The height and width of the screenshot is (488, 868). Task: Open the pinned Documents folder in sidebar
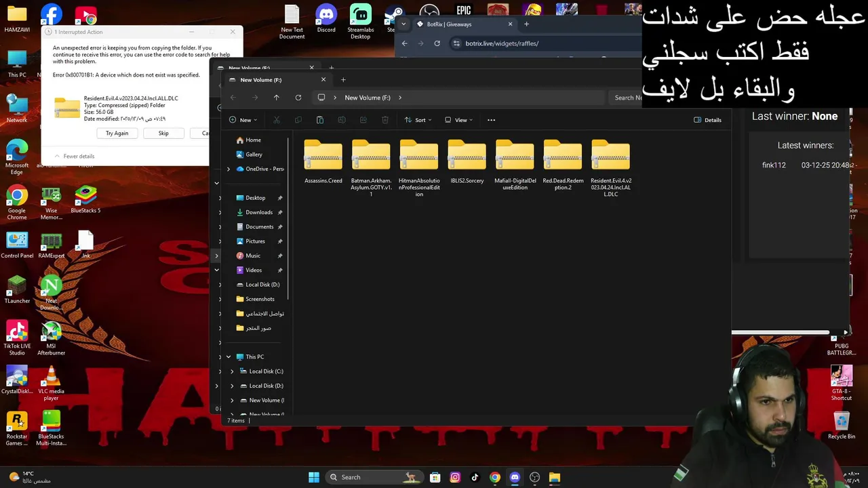pos(259,227)
